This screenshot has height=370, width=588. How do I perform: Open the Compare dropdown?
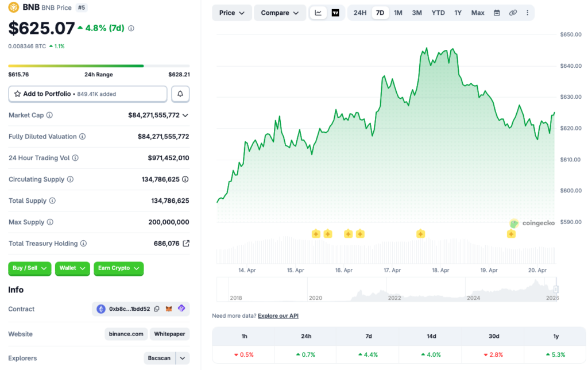click(x=280, y=13)
